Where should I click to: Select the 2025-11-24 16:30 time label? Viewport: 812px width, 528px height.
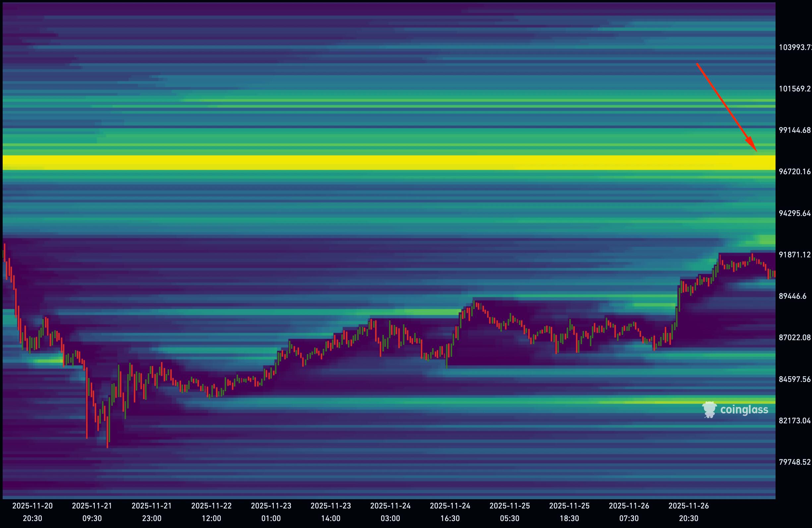(450, 512)
